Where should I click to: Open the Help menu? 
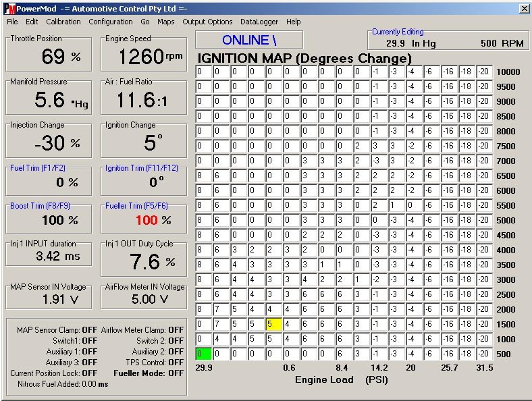click(293, 22)
